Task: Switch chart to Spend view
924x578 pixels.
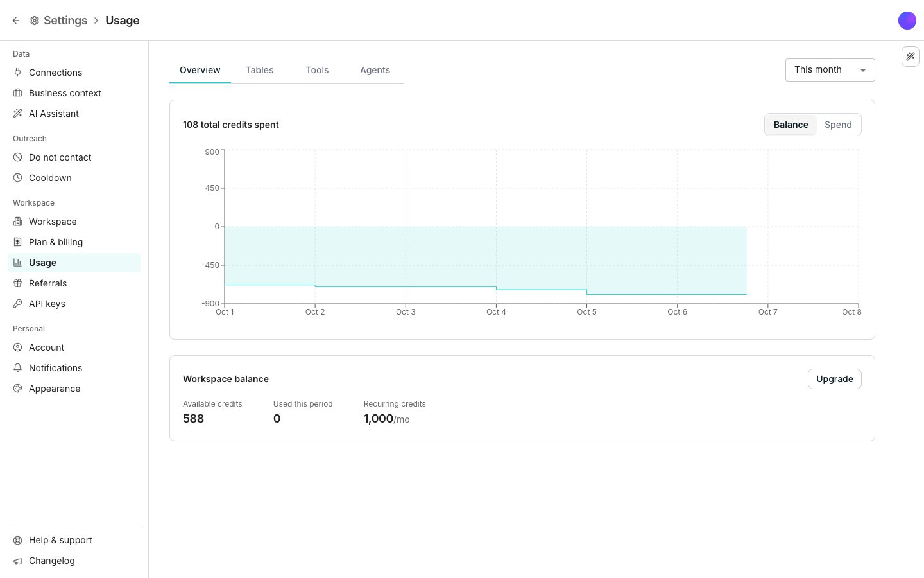Action: 838,125
